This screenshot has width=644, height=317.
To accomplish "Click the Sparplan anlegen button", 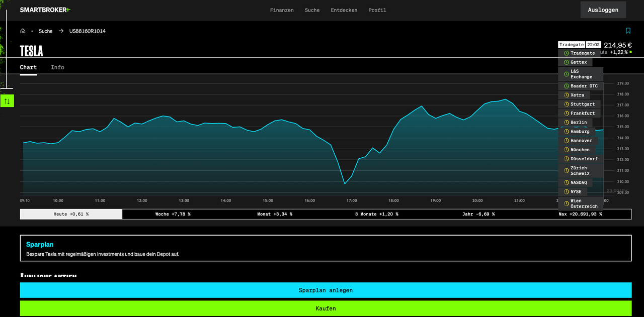I will [x=326, y=290].
